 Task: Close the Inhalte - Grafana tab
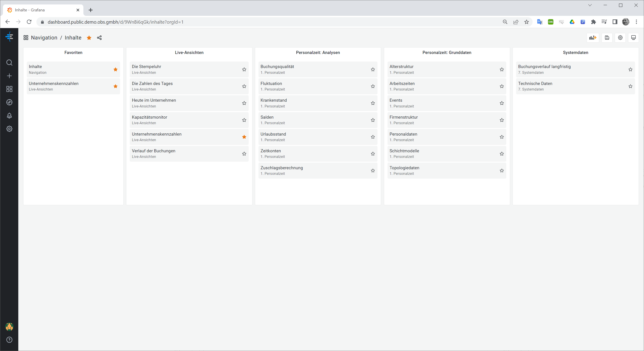tap(78, 10)
